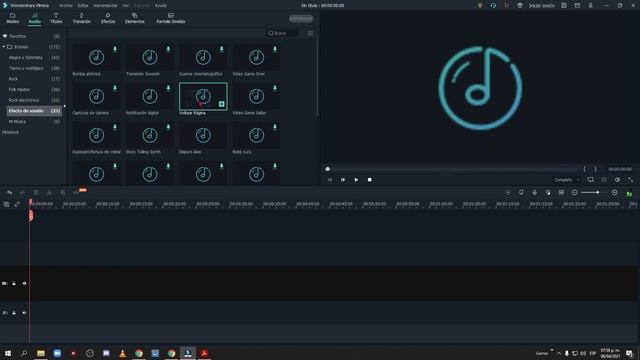Download Video Game Over sound
The width and height of the screenshot is (640, 360).
point(275,49)
